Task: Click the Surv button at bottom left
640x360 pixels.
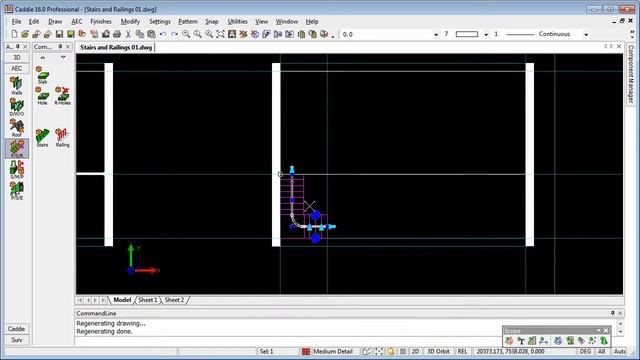Action: [17, 340]
